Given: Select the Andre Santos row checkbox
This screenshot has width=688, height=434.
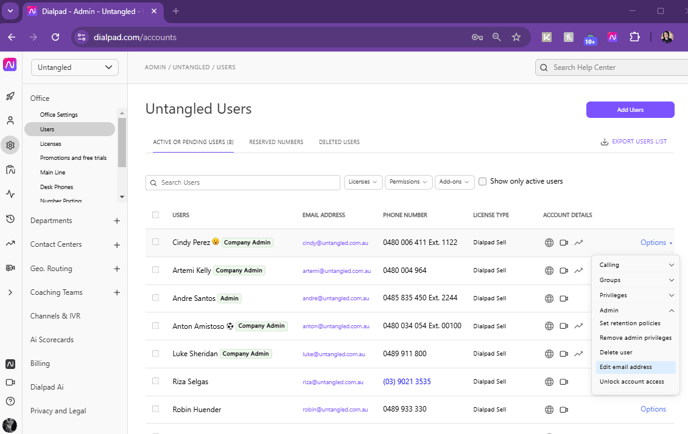Looking at the screenshot, I should pos(155,298).
